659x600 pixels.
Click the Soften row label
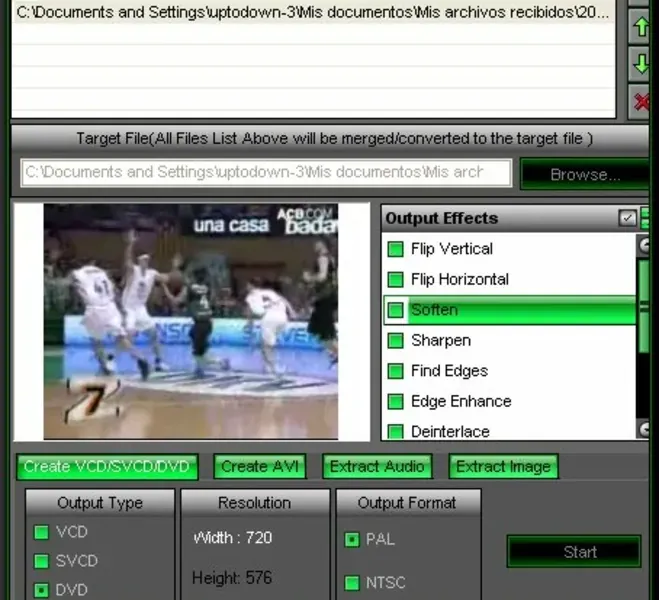[x=434, y=310]
